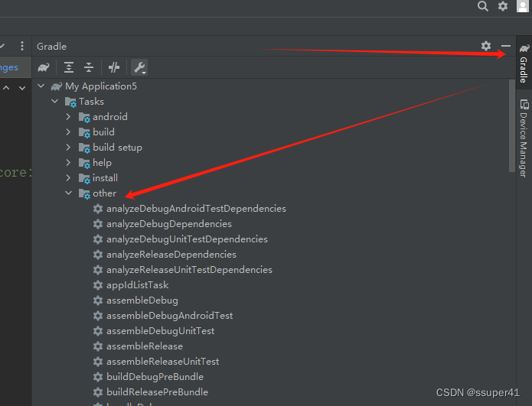The width and height of the screenshot is (532, 406).
Task: Switch to the Gradle side tab
Action: [x=524, y=63]
